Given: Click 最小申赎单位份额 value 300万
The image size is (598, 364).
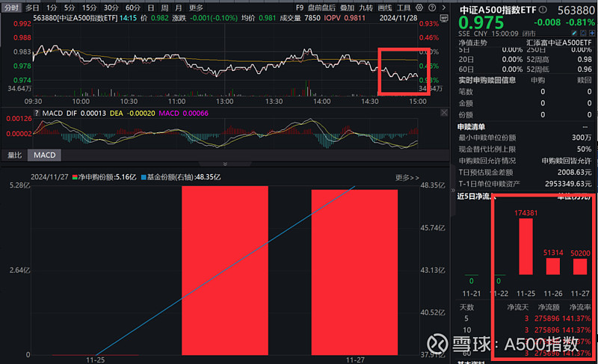Looking at the screenshot, I should (582, 138).
